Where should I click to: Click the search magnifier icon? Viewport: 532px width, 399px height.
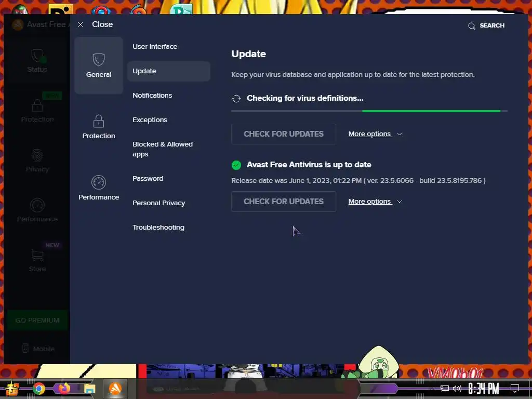click(x=472, y=26)
